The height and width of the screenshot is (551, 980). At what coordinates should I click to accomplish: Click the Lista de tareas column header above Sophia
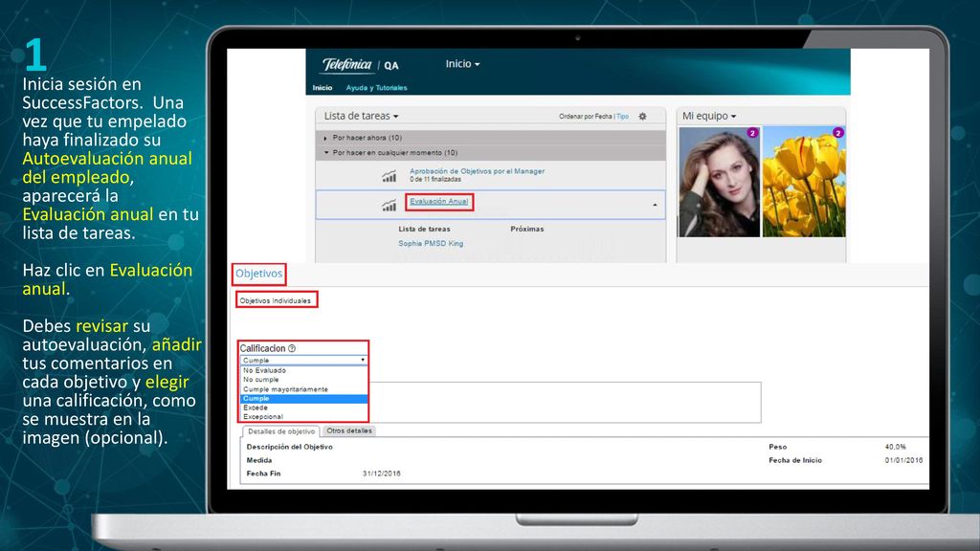click(x=424, y=230)
